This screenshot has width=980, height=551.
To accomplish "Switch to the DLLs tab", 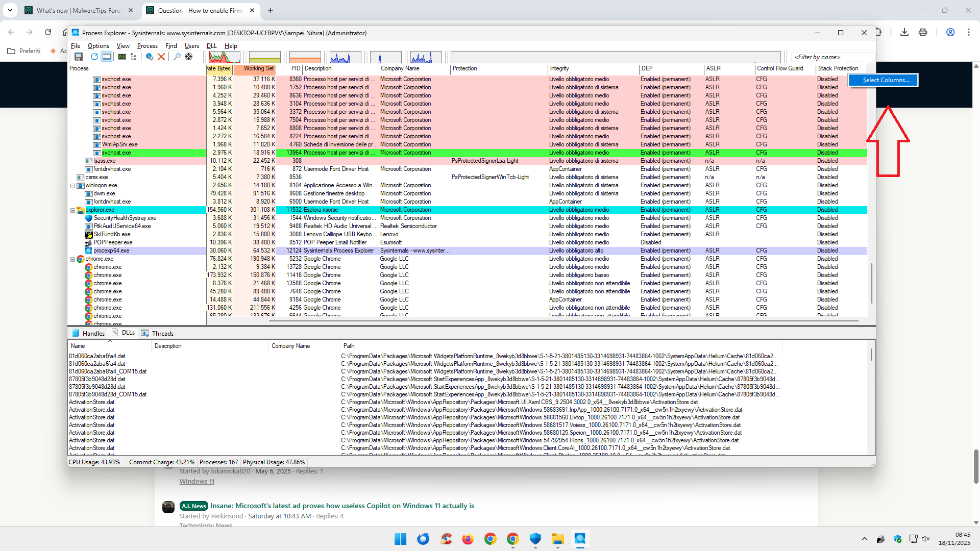I will [x=124, y=333].
